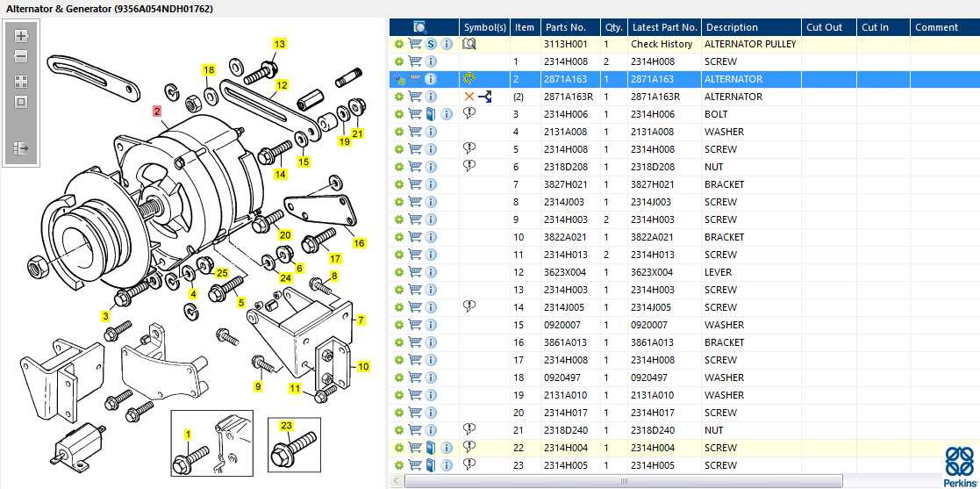This screenshot has height=489, width=980.
Task: Click the list-with-arrow export tool
Action: pos(21,148)
